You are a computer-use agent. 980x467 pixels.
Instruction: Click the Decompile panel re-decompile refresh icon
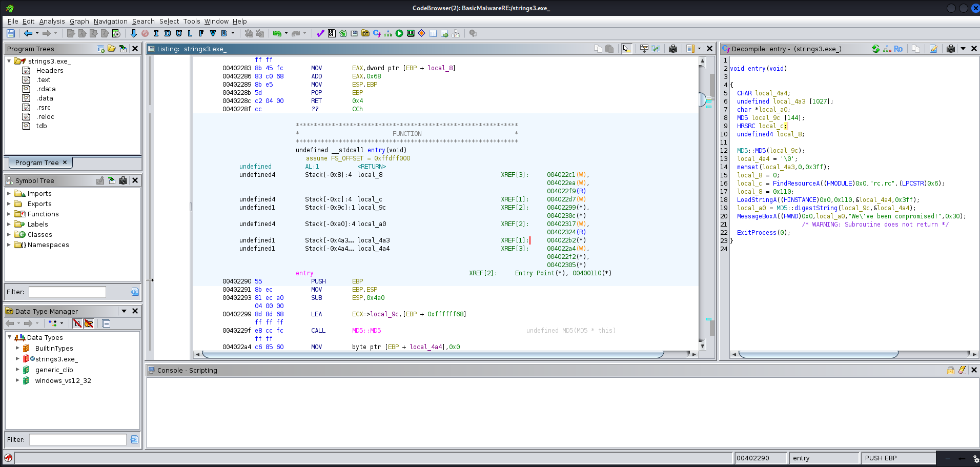pyautogui.click(x=876, y=49)
